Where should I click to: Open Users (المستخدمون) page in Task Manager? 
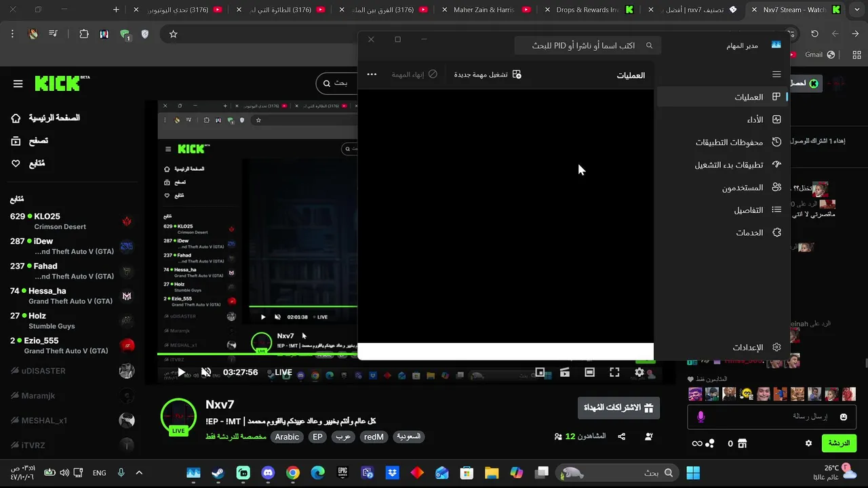pyautogui.click(x=723, y=188)
